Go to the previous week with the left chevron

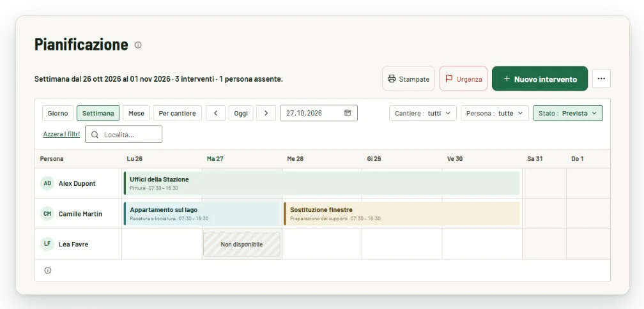216,113
